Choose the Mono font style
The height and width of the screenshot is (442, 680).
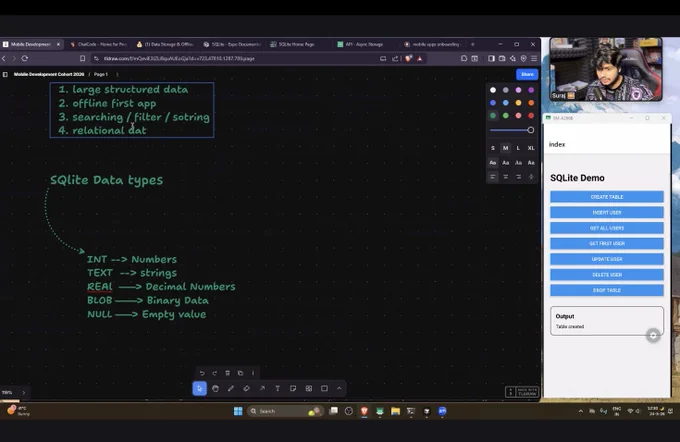[x=531, y=163]
